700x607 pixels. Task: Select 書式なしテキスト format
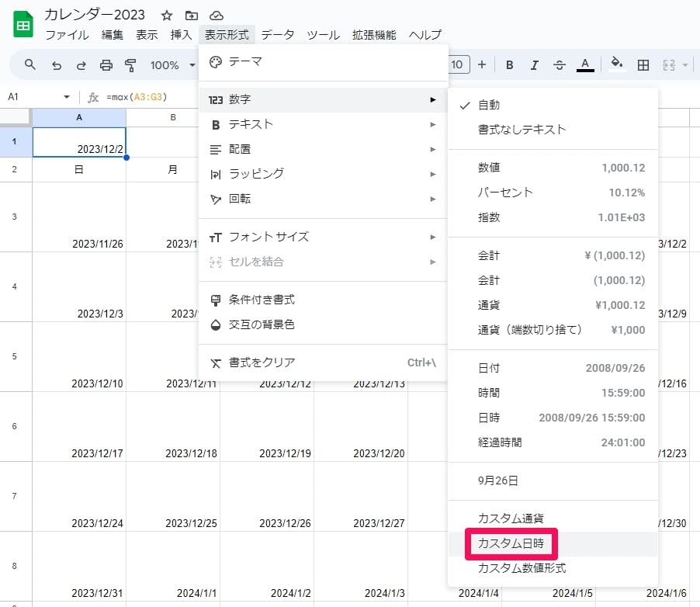point(553,130)
